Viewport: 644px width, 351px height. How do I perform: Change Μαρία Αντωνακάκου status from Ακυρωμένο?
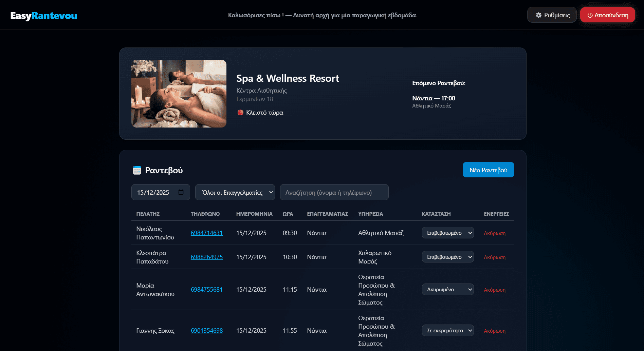coord(447,289)
